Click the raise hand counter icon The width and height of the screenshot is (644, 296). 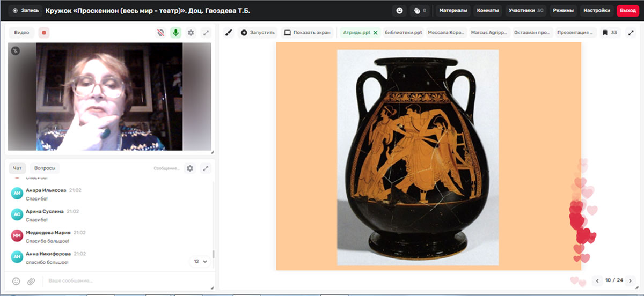[419, 10]
